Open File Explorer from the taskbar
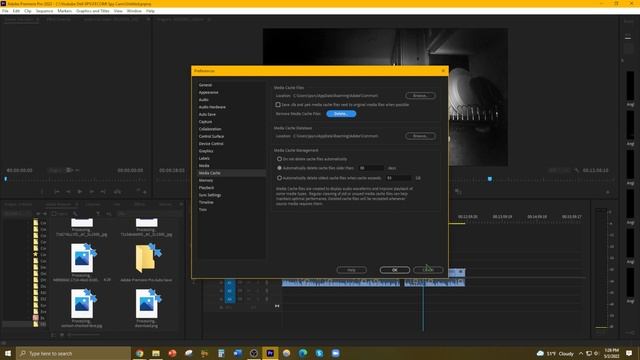The image size is (640, 360). point(156,353)
